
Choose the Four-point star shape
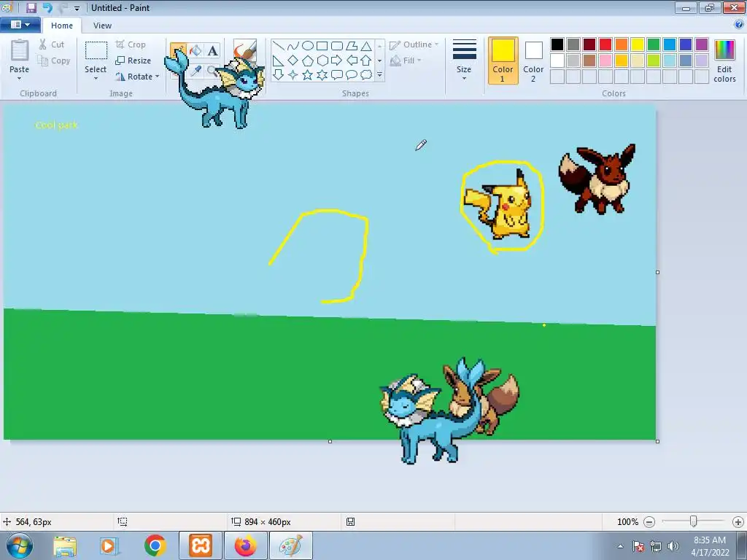[x=293, y=75]
